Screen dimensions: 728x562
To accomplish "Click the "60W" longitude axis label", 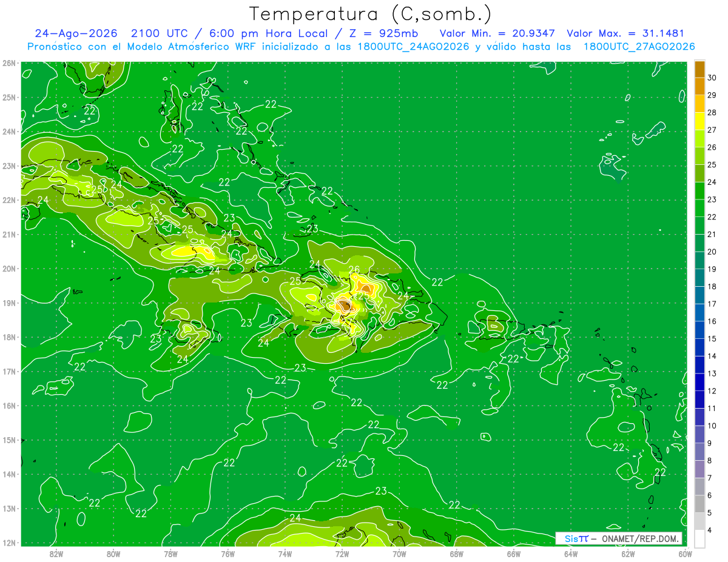I will tap(686, 553).
